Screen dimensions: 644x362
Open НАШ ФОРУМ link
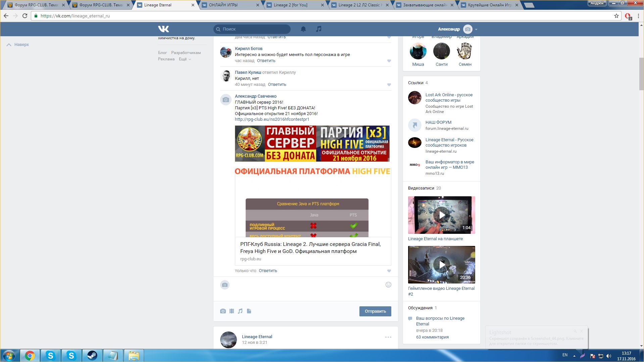tap(438, 122)
